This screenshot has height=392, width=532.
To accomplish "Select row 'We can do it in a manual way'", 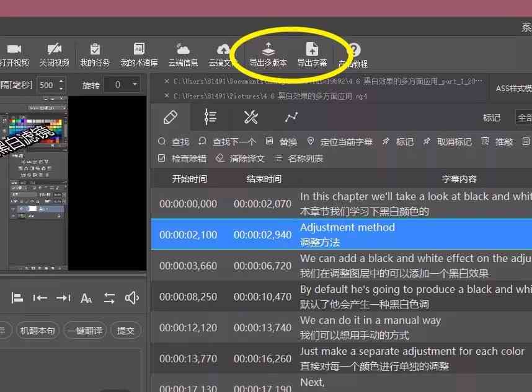I will (x=342, y=328).
